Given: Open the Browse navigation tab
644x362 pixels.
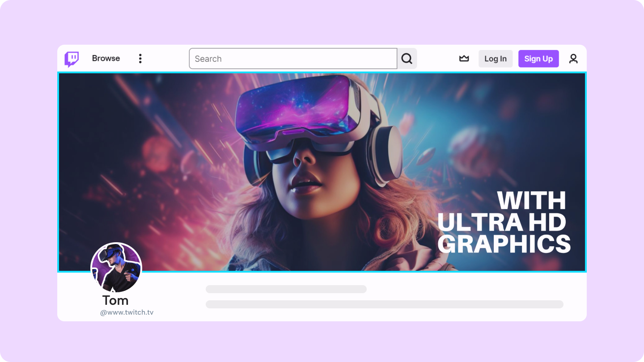Looking at the screenshot, I should point(106,58).
